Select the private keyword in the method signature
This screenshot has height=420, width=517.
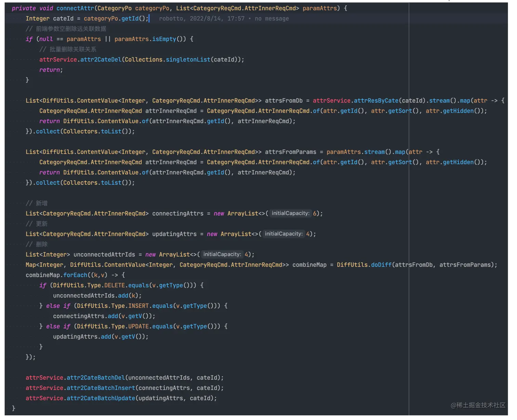(24, 8)
